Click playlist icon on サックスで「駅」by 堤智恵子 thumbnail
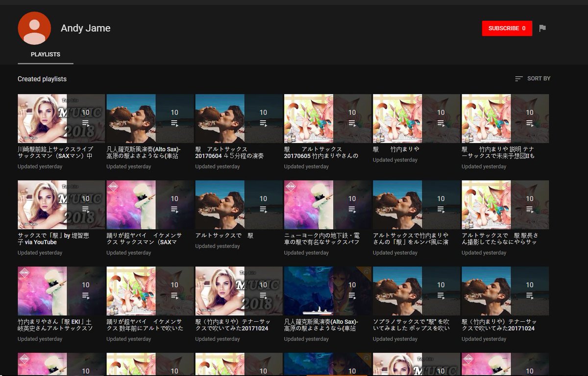588x376 pixels. pos(85,209)
